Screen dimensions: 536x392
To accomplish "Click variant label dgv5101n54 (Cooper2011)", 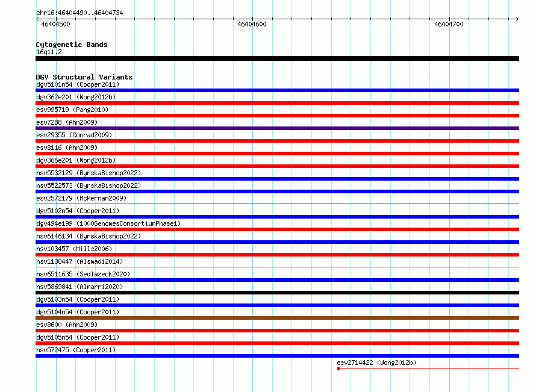I will (78, 84).
